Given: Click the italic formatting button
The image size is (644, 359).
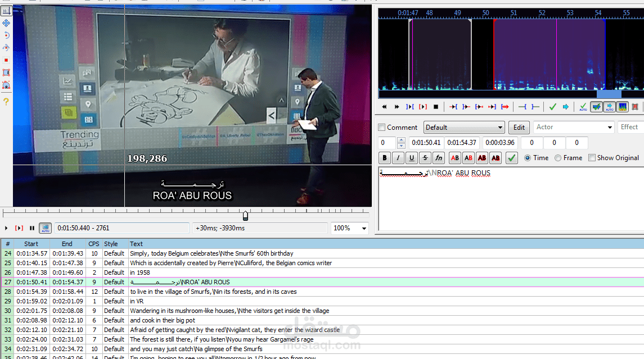Looking at the screenshot, I should click(398, 158).
